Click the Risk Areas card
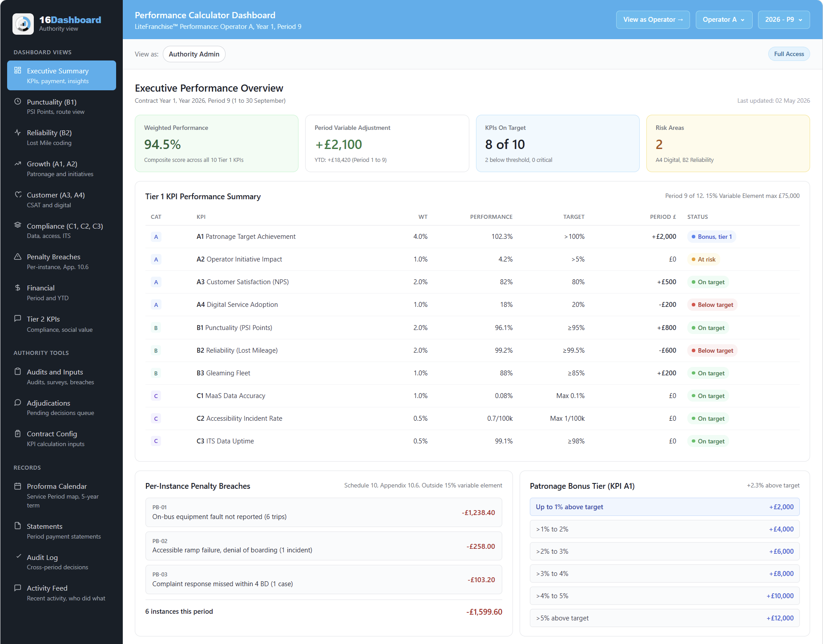Screen dimensions: 823x644 (728, 143)
